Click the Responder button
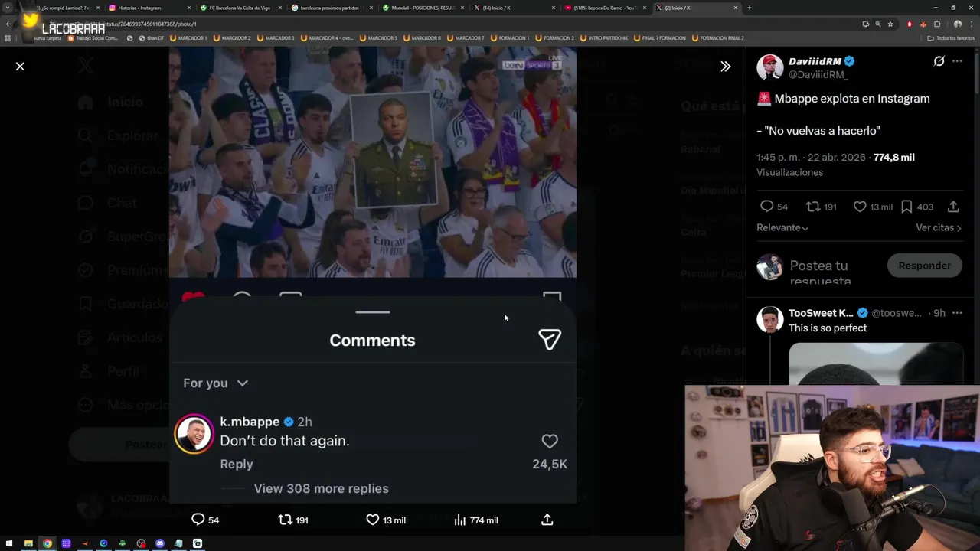Image resolution: width=980 pixels, height=551 pixels. click(924, 266)
